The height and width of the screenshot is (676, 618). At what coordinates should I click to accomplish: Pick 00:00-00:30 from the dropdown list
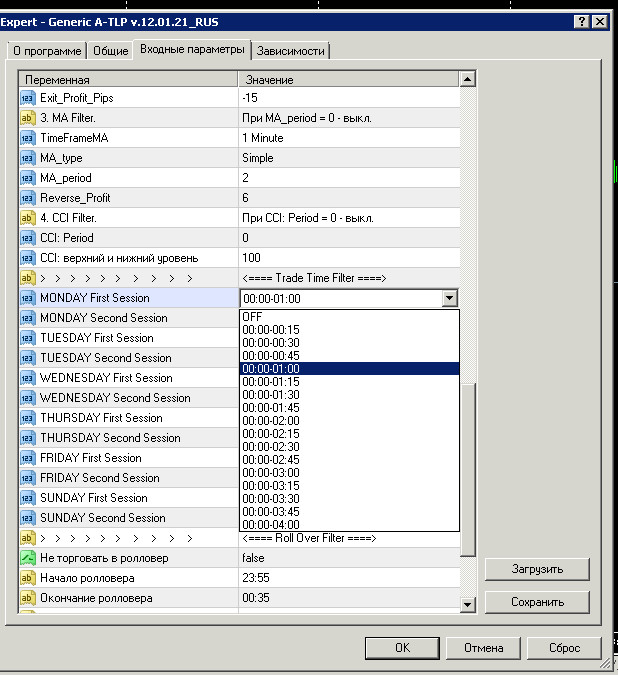[349, 343]
